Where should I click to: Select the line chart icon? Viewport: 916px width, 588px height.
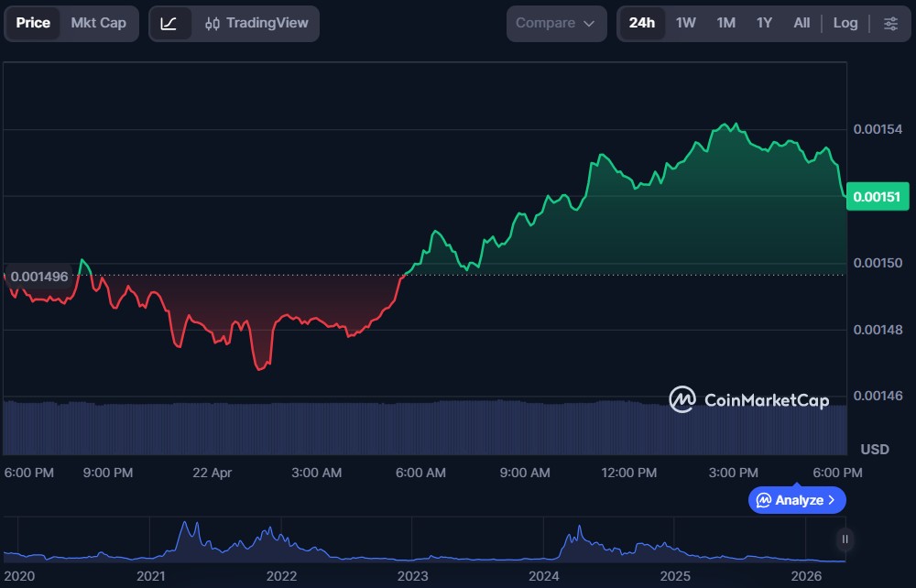[x=169, y=23]
